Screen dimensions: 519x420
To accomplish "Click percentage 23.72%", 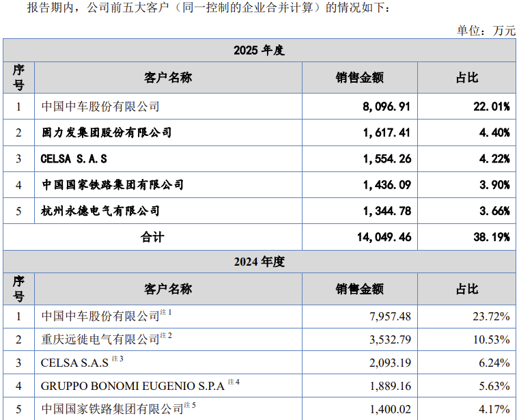I will [491, 316].
